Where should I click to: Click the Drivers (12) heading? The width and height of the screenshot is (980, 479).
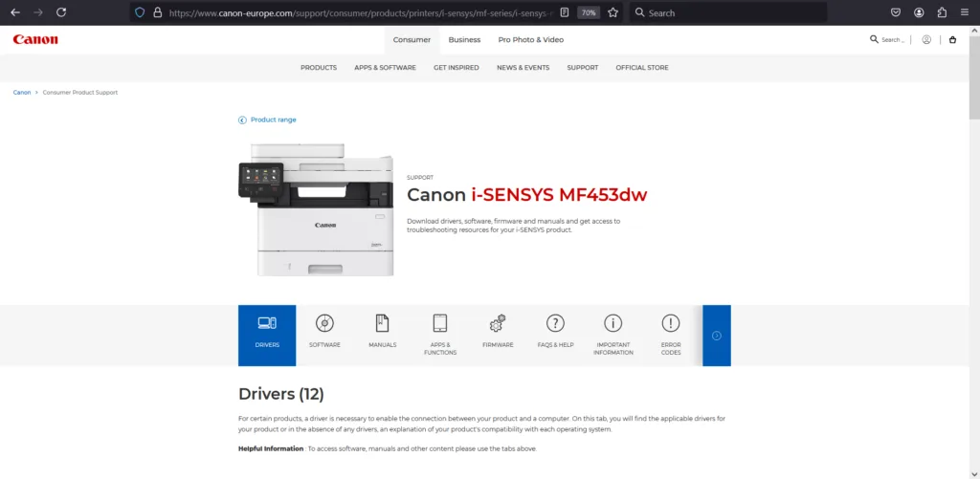pyautogui.click(x=281, y=394)
